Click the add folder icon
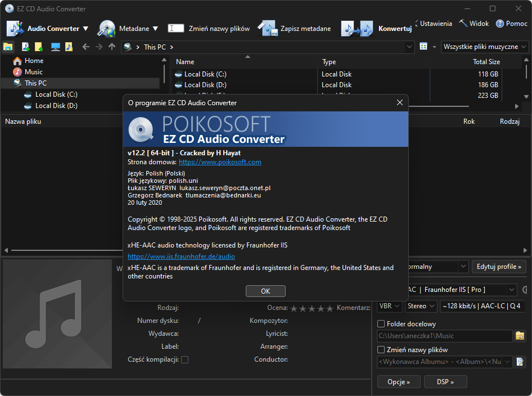 point(39,47)
